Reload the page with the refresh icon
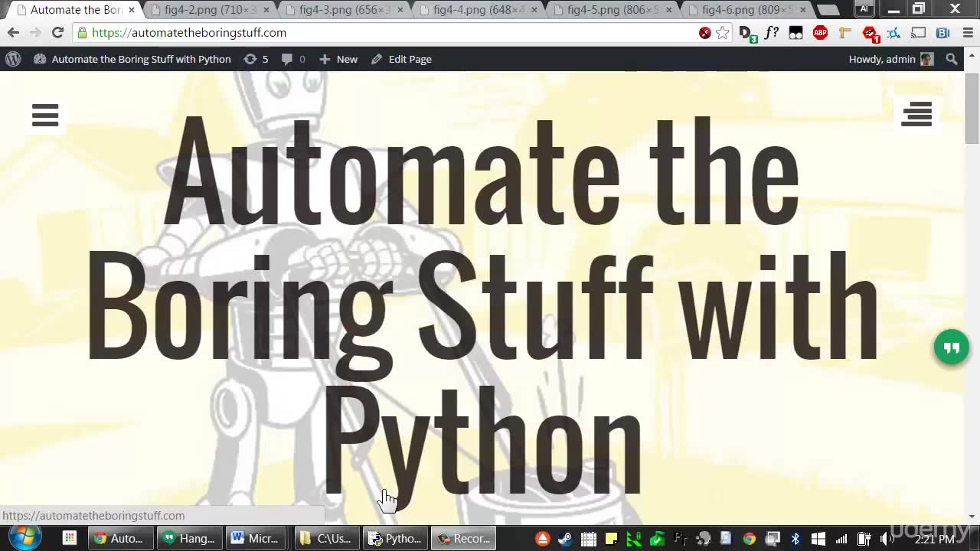Image resolution: width=980 pixels, height=551 pixels. pyautogui.click(x=57, y=33)
